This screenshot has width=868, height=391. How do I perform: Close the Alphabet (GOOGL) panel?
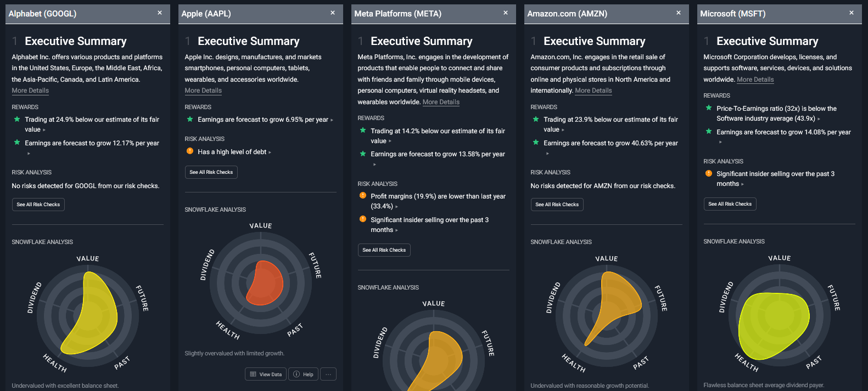click(160, 13)
